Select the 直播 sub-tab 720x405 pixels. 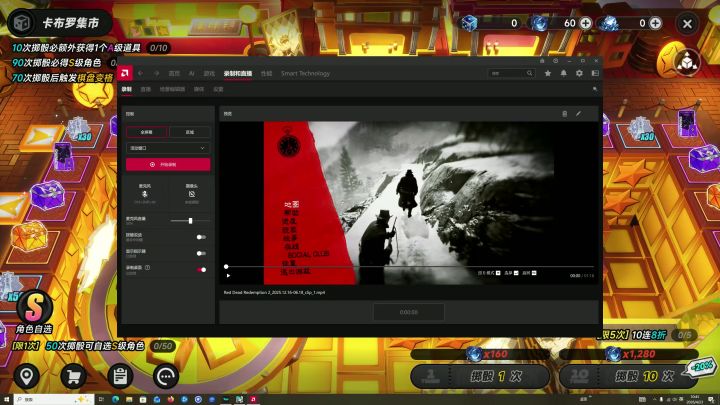point(146,89)
